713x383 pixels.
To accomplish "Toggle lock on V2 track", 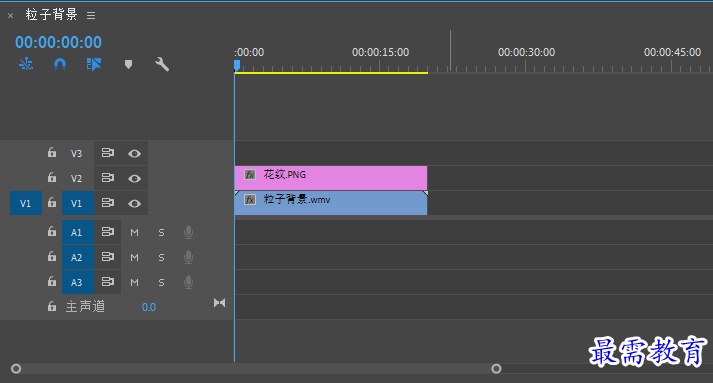I will (x=52, y=177).
